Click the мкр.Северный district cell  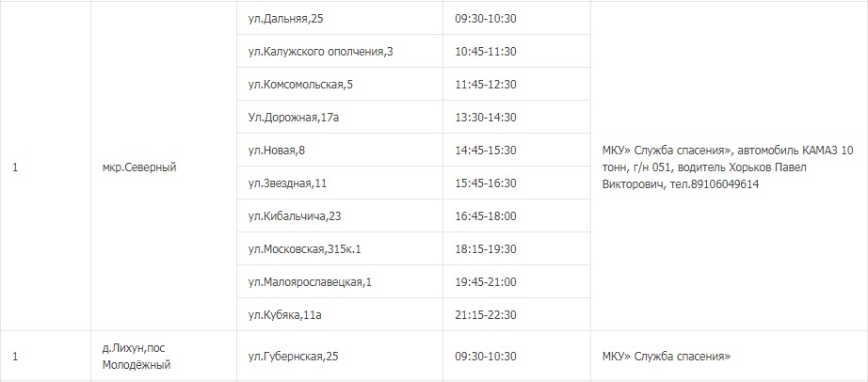point(139,167)
